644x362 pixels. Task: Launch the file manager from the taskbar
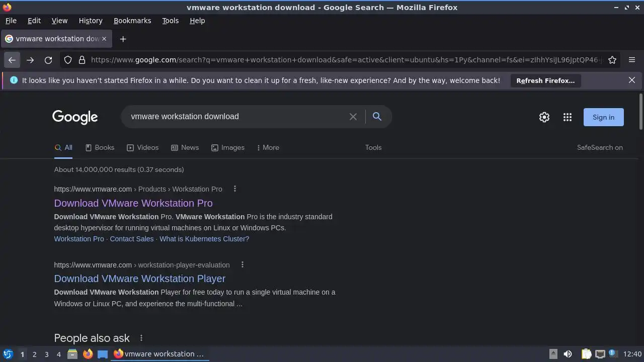[72, 354]
